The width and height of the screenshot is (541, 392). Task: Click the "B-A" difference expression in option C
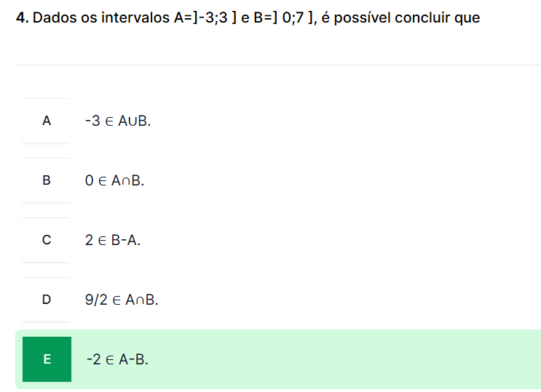click(x=125, y=241)
